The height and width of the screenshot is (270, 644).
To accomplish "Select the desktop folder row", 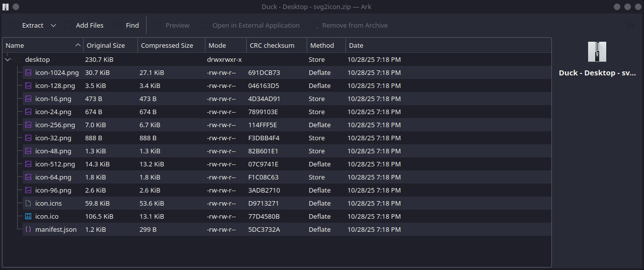I will click(276, 59).
